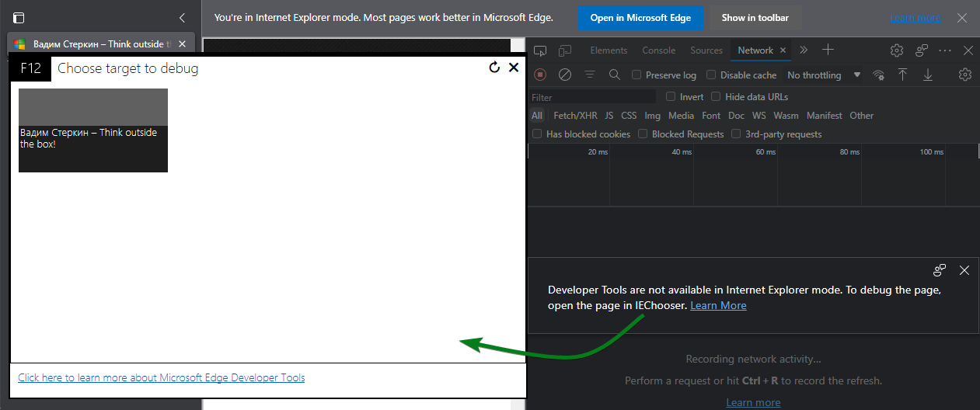Switch to the Elements tab

609,50
